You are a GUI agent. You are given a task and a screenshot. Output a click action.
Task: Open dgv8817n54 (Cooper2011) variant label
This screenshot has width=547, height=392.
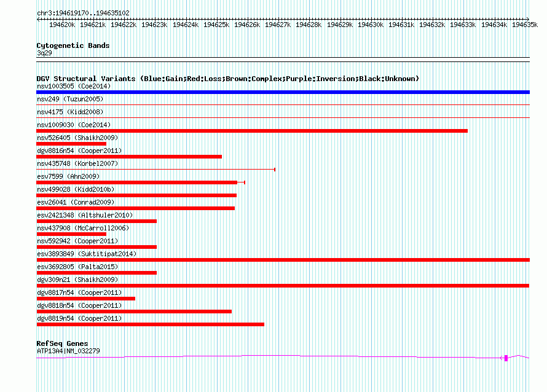tap(79, 292)
